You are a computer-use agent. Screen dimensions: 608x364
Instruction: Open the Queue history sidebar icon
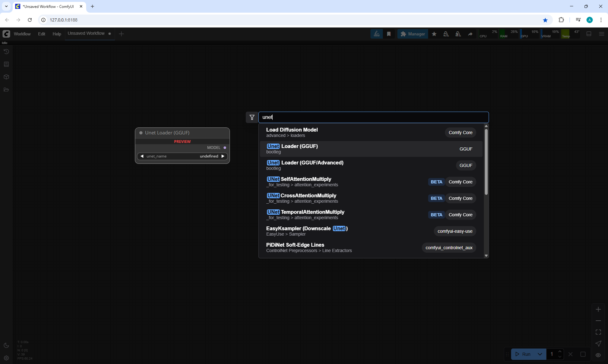pyautogui.click(x=6, y=52)
